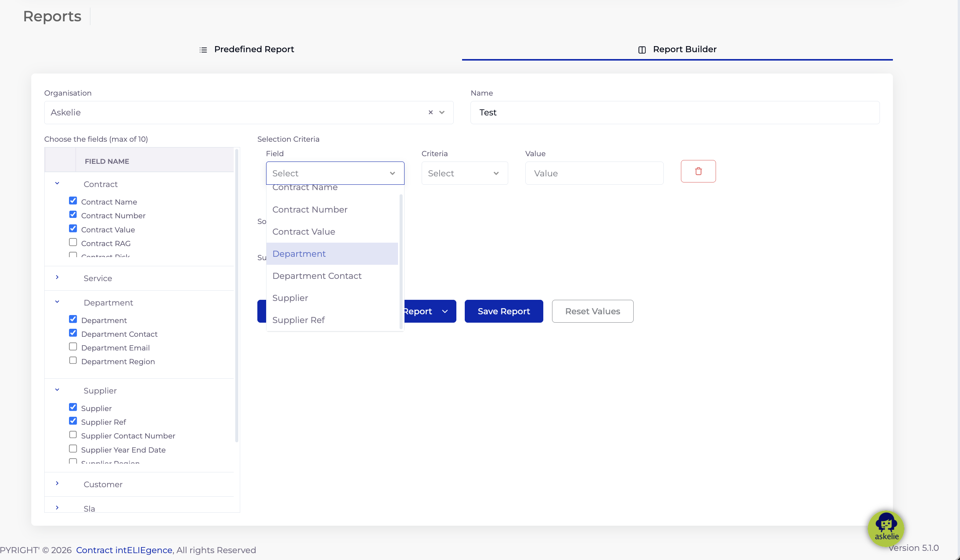Image resolution: width=960 pixels, height=560 pixels.
Task: Expand the Sla field group
Action: [57, 508]
